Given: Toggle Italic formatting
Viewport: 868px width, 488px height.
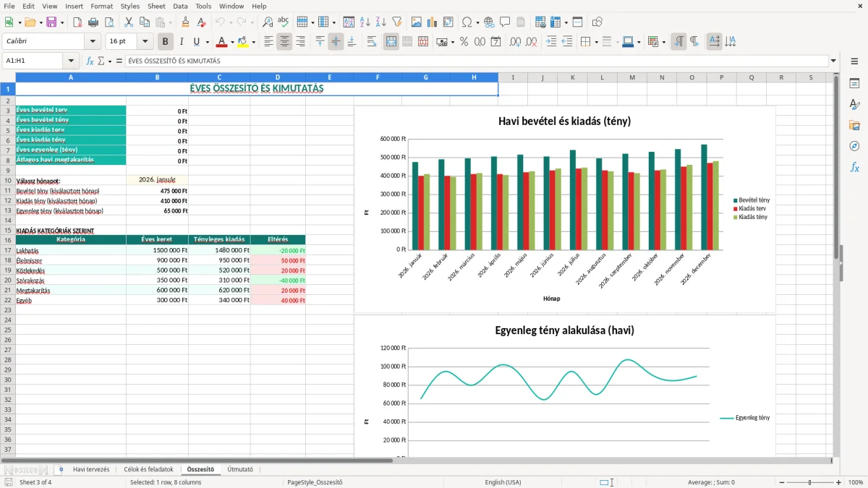Looking at the screenshot, I should pyautogui.click(x=181, y=42).
